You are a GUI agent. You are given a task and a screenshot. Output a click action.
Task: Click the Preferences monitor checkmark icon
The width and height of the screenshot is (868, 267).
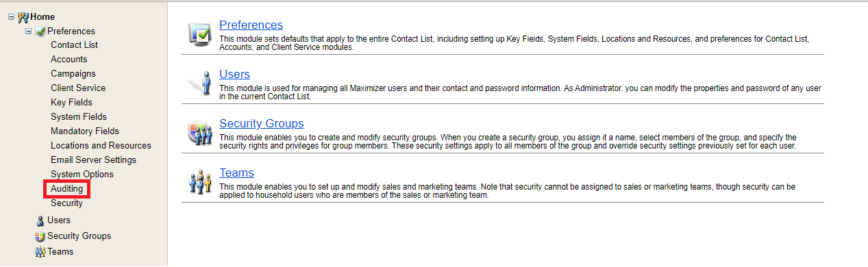click(x=200, y=34)
